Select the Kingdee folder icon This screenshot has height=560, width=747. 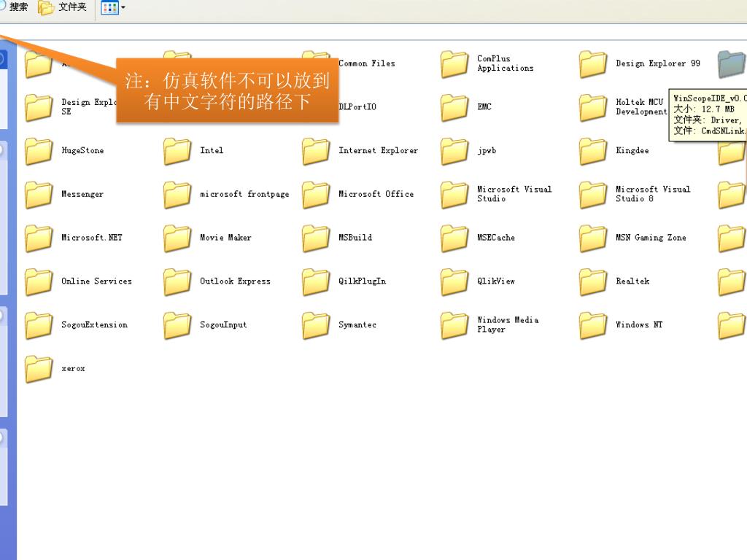[x=592, y=151]
